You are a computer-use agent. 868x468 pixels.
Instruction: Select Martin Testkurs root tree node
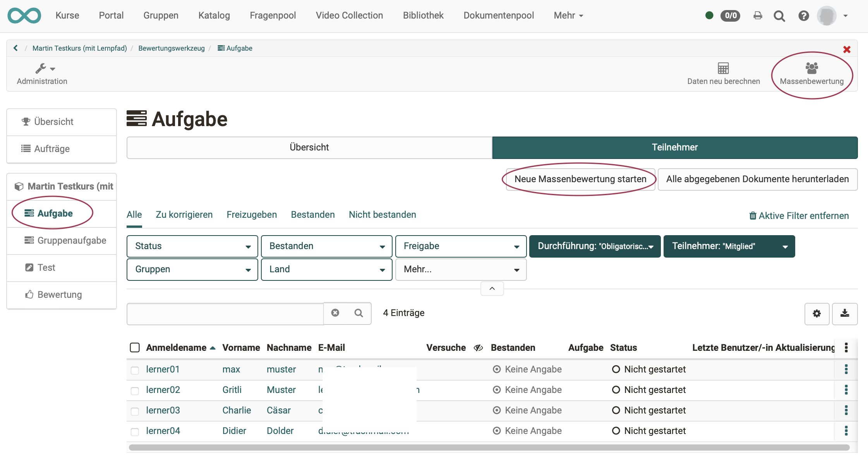point(62,186)
